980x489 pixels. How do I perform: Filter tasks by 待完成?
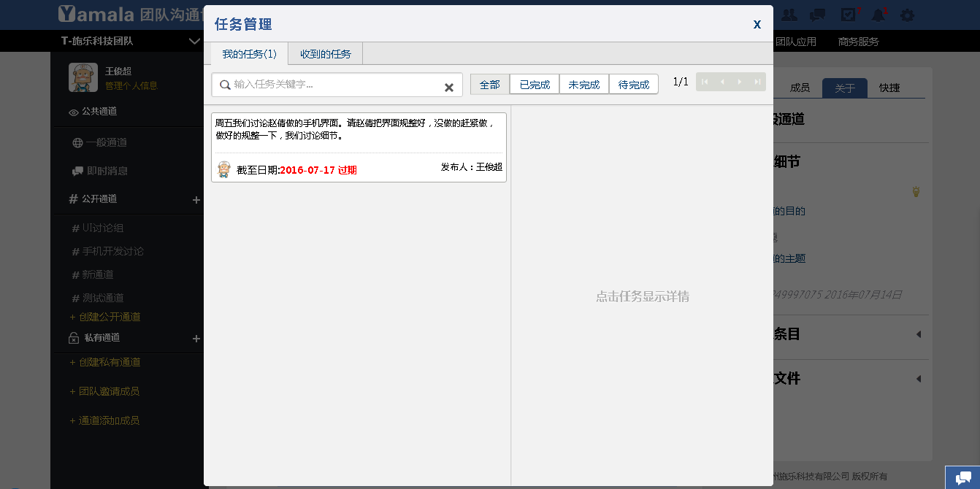(x=634, y=85)
